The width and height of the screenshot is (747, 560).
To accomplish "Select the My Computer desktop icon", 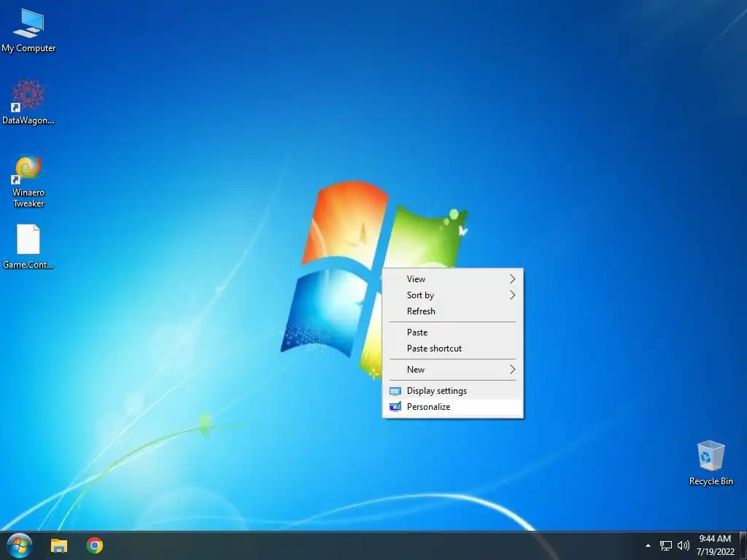I will [28, 31].
